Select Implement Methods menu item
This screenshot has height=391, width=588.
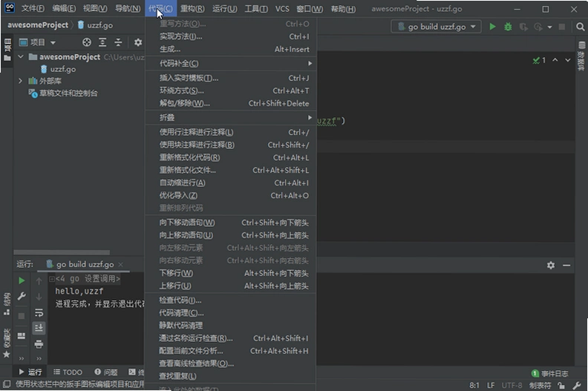click(231, 36)
